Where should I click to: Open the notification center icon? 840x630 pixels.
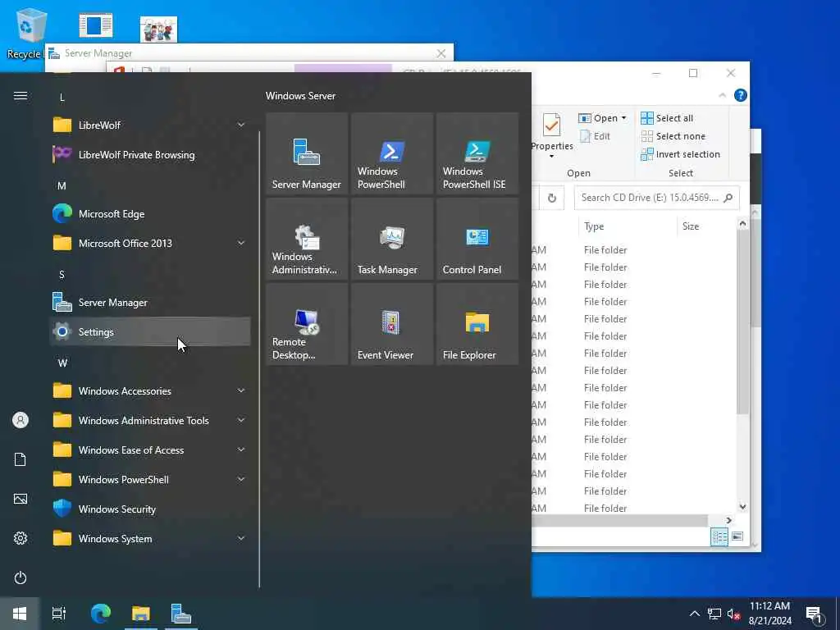pos(814,614)
